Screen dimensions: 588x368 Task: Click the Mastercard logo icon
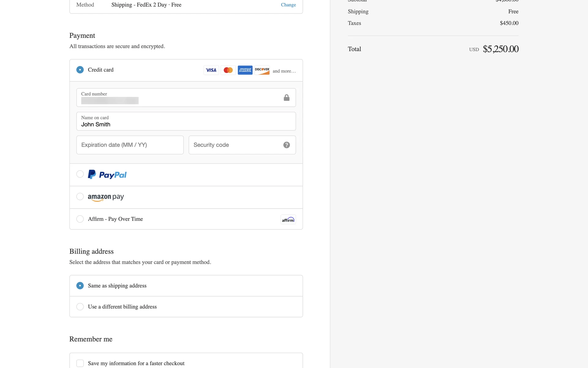click(x=228, y=70)
